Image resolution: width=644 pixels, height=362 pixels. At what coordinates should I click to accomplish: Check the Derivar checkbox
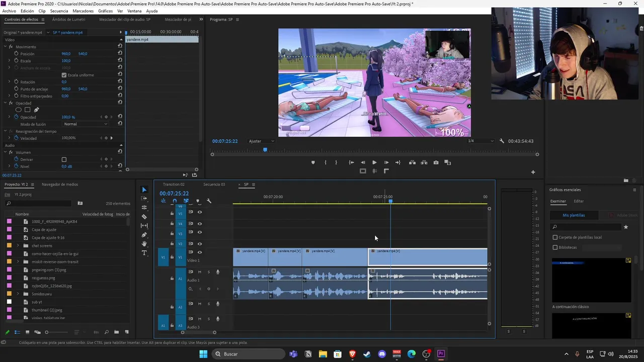[x=64, y=159]
